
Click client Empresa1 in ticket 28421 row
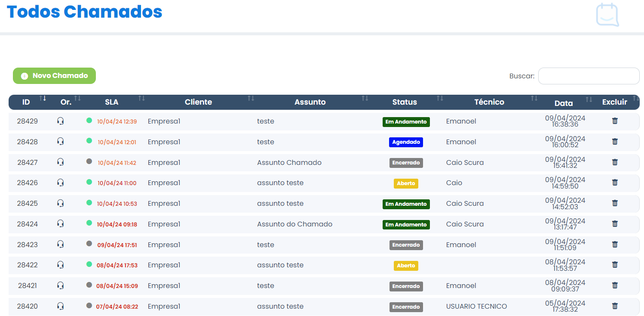tap(164, 286)
